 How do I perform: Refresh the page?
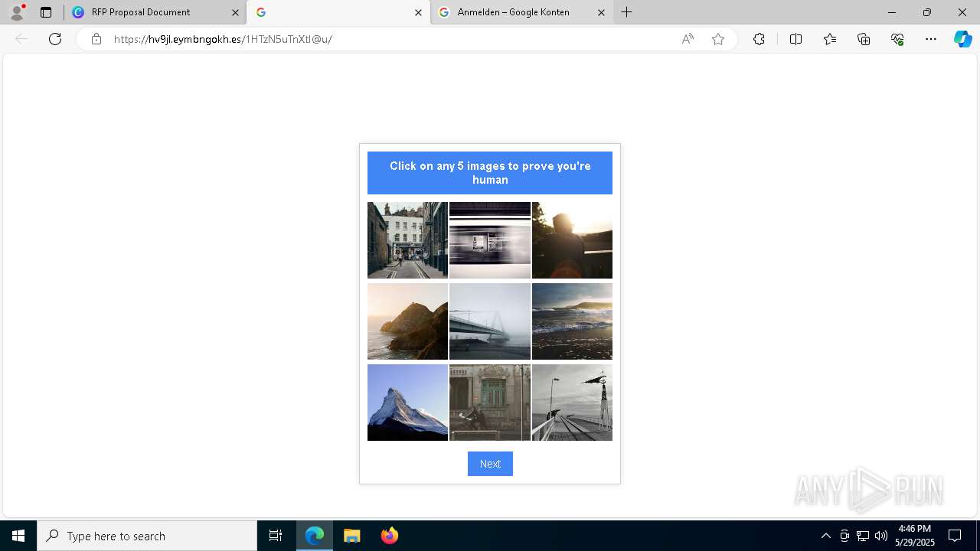(55, 39)
